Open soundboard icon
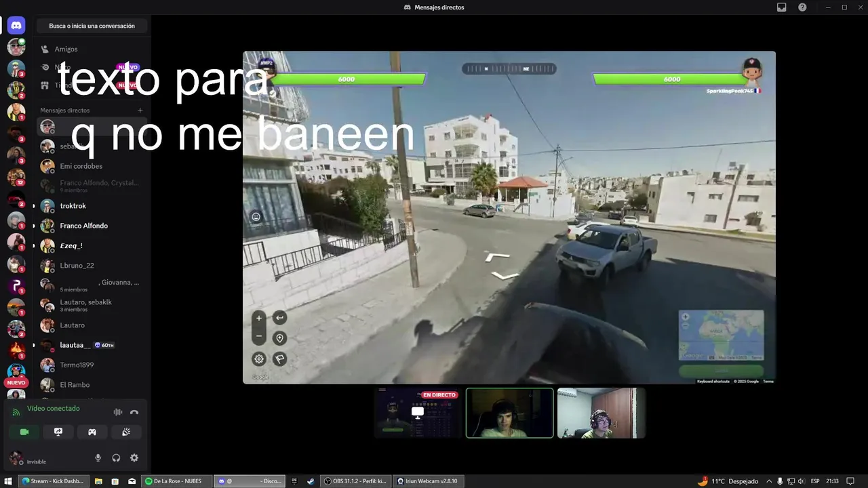The width and height of the screenshot is (868, 488). pos(126,432)
